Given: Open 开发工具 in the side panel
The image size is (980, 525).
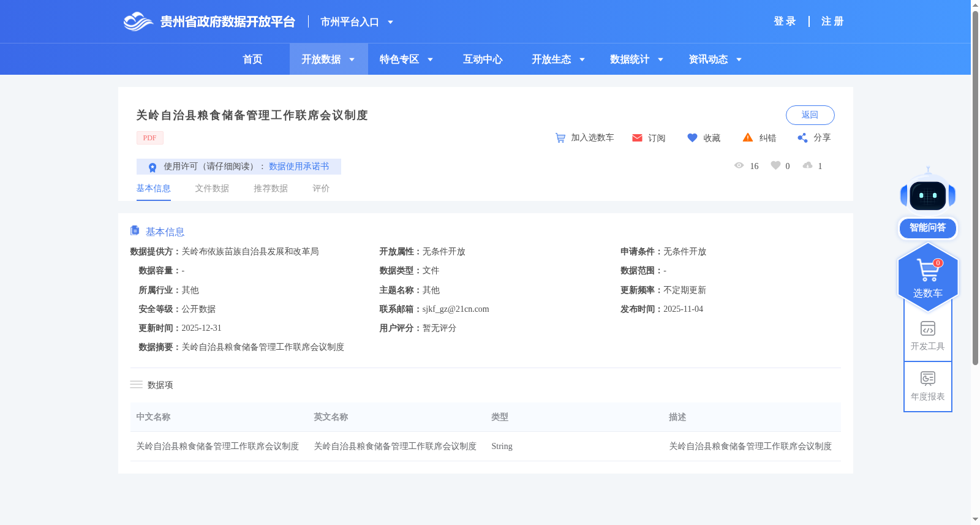Looking at the screenshot, I should click(928, 336).
